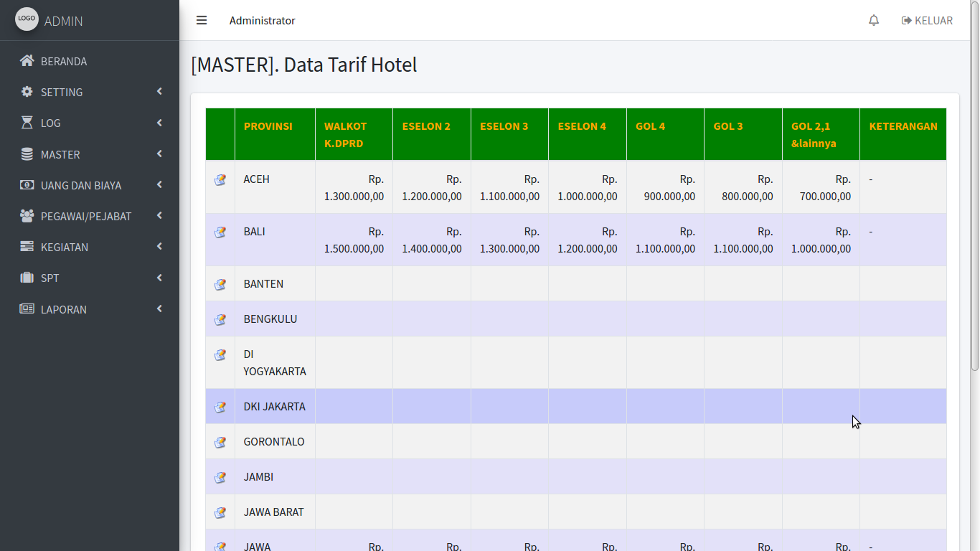Image resolution: width=980 pixels, height=551 pixels.
Task: Open the MASTER menu label
Action: [60, 154]
